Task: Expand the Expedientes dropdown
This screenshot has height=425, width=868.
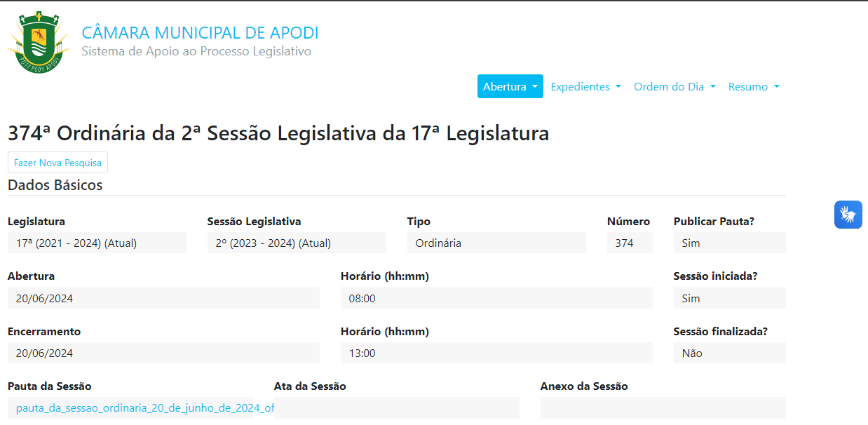Action: coord(585,86)
